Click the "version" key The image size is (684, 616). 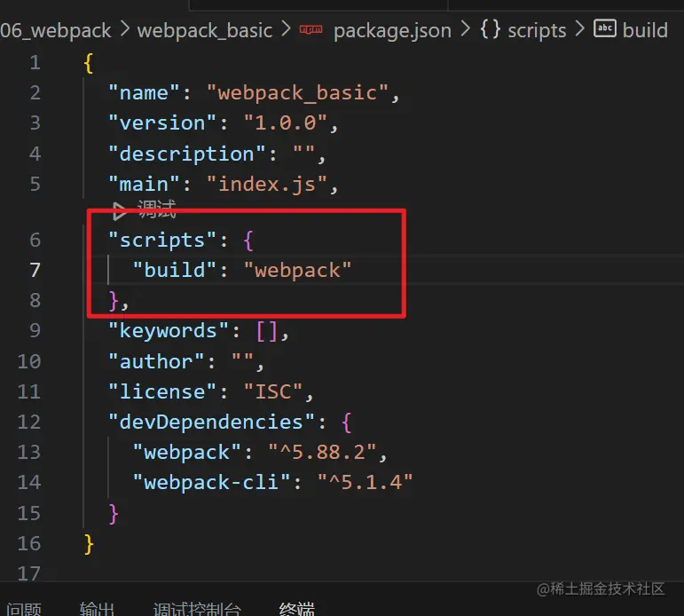(x=161, y=123)
